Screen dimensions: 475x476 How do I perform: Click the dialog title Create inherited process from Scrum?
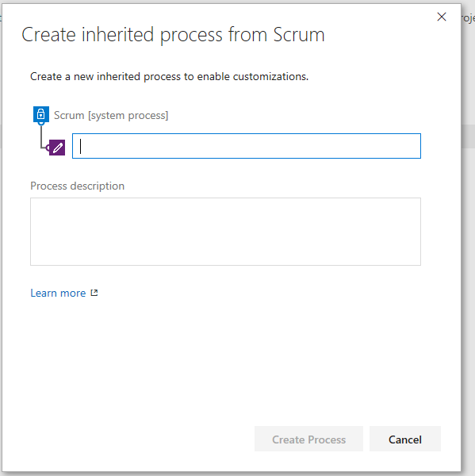pyautogui.click(x=173, y=35)
